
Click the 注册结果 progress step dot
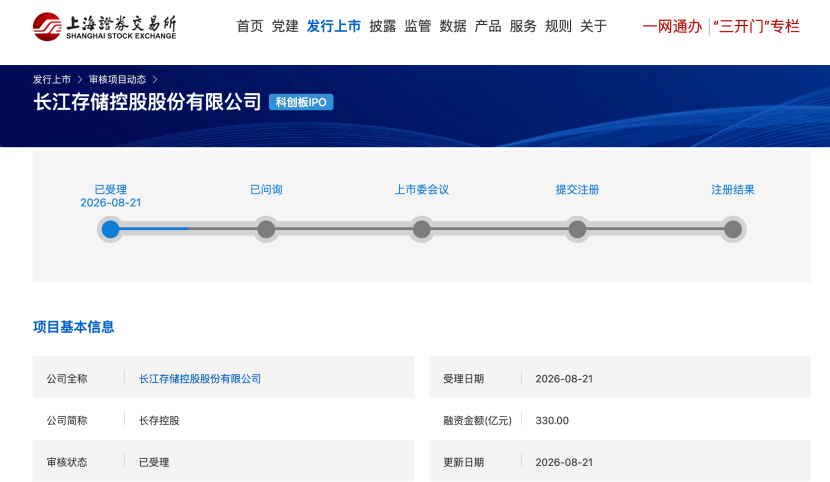pyautogui.click(x=733, y=229)
